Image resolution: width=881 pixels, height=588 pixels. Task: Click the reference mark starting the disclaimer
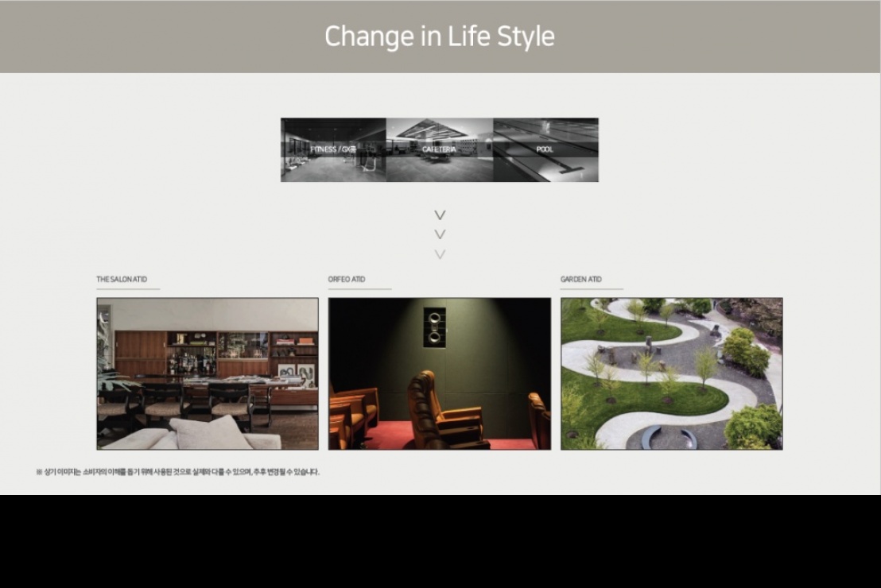click(39, 472)
